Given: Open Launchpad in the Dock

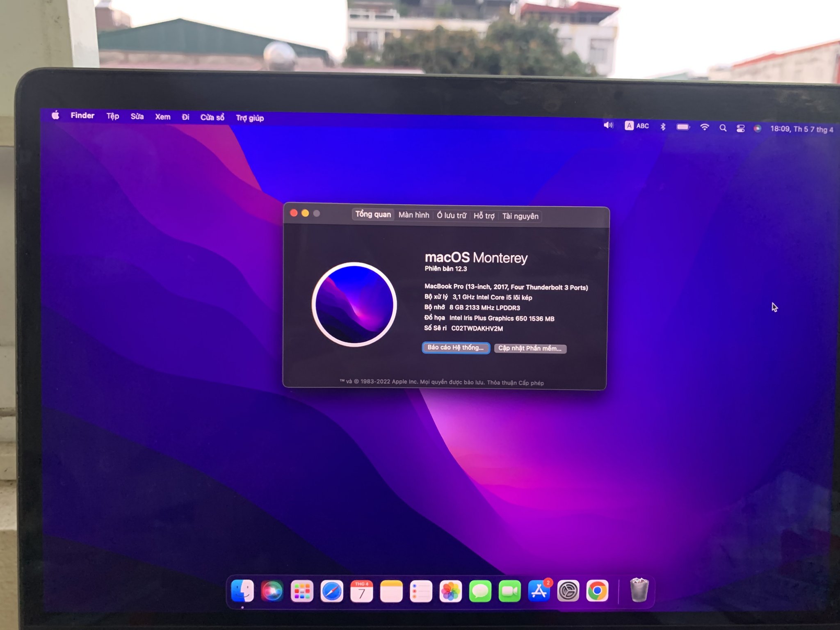Looking at the screenshot, I should (302, 591).
